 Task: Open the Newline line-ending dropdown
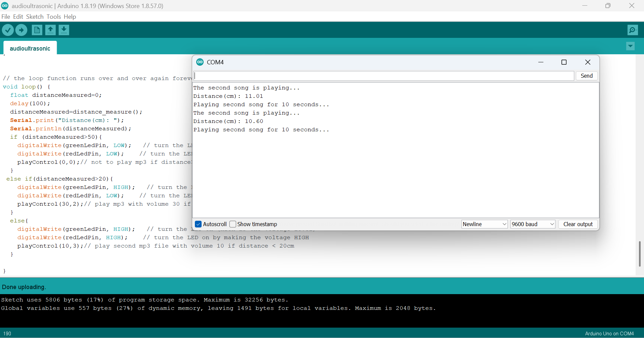click(x=484, y=224)
